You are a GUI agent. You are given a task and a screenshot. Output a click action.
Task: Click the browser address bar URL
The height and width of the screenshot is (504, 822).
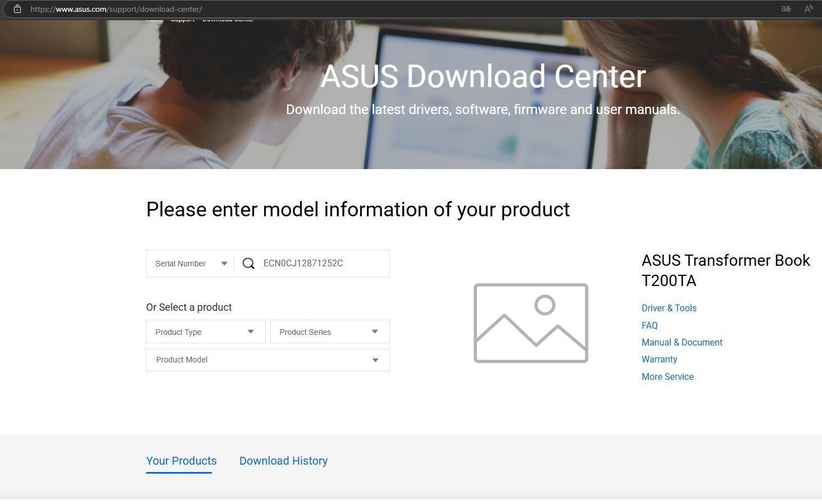coord(116,9)
